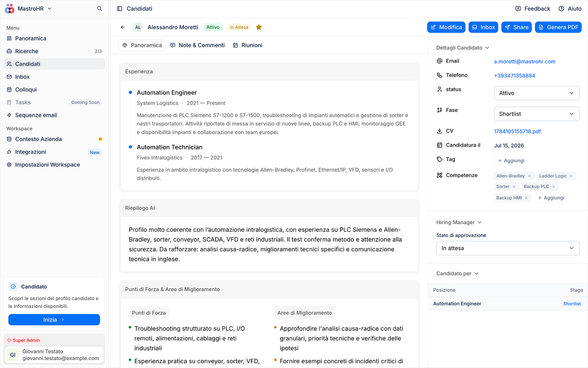Click the Shortlist stage badge in table
588x368 pixels.
point(572,304)
